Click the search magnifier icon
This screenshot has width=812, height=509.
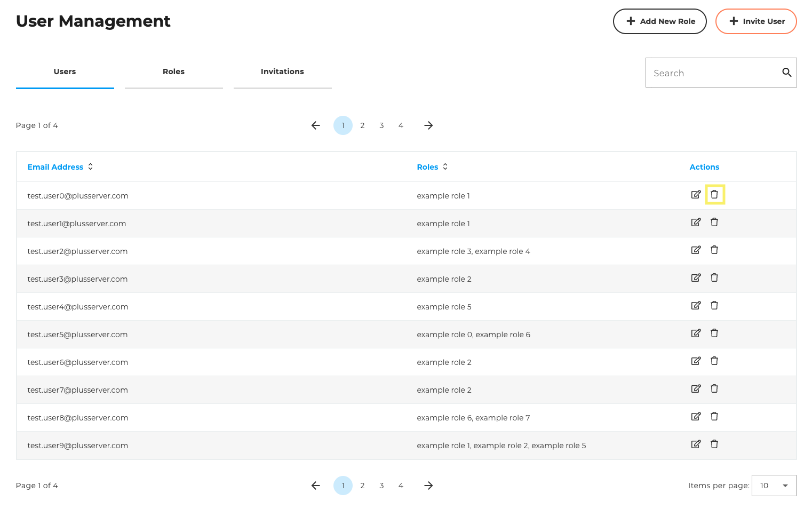click(x=786, y=73)
